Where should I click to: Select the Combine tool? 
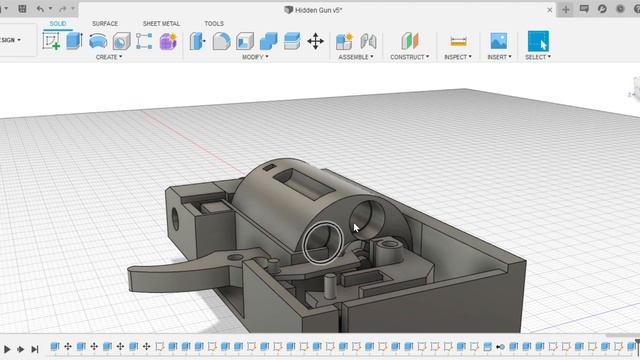pos(268,41)
